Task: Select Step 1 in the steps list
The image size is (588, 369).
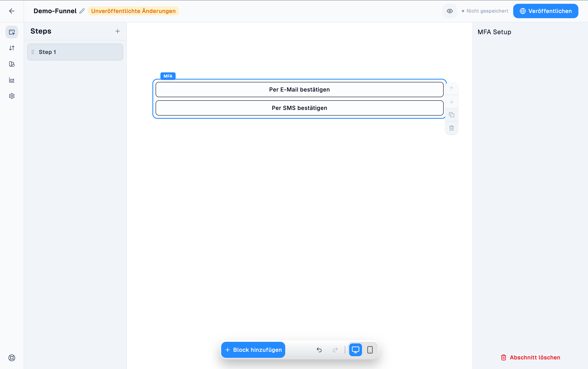Action: coord(75,52)
